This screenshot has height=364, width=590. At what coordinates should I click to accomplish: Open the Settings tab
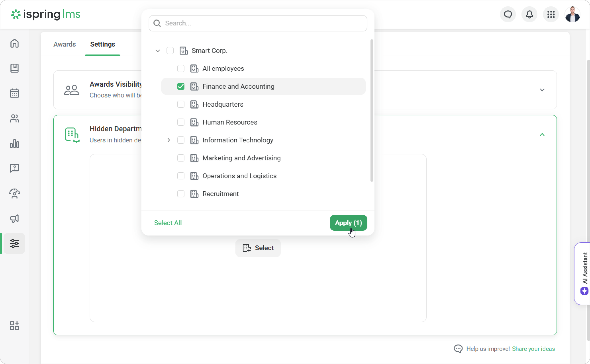(102, 44)
